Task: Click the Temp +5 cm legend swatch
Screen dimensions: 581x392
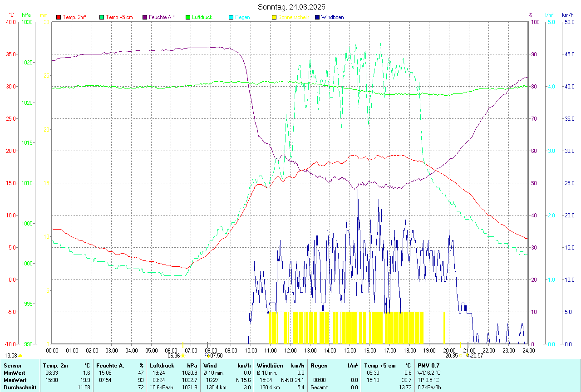Action: point(102,17)
